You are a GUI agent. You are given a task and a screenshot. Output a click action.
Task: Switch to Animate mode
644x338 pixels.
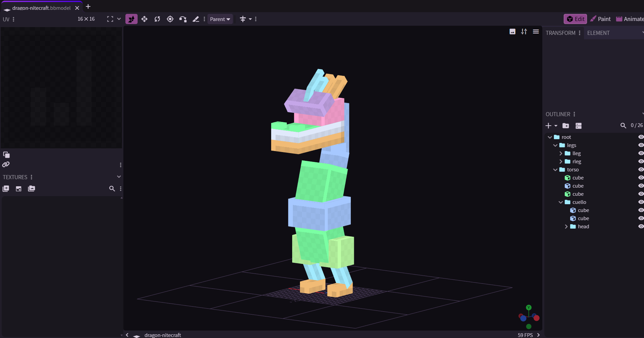(630, 19)
